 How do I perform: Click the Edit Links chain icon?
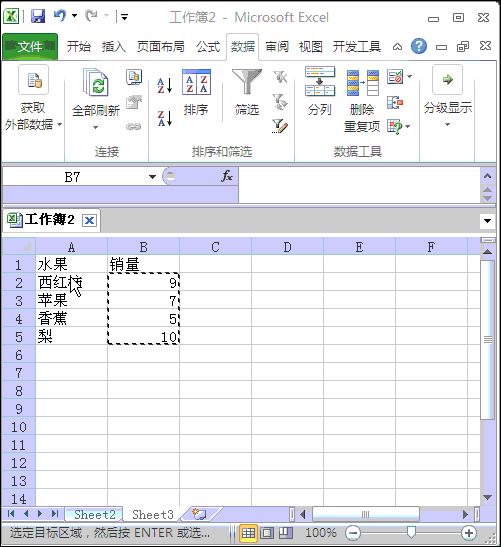coord(134,126)
